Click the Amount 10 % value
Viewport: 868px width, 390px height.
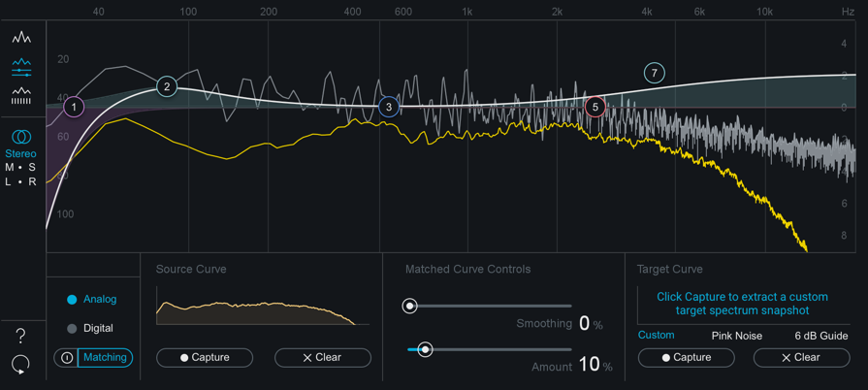596,365
